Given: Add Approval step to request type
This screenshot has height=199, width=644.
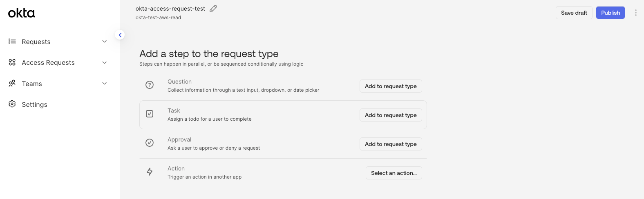Looking at the screenshot, I should (x=391, y=144).
